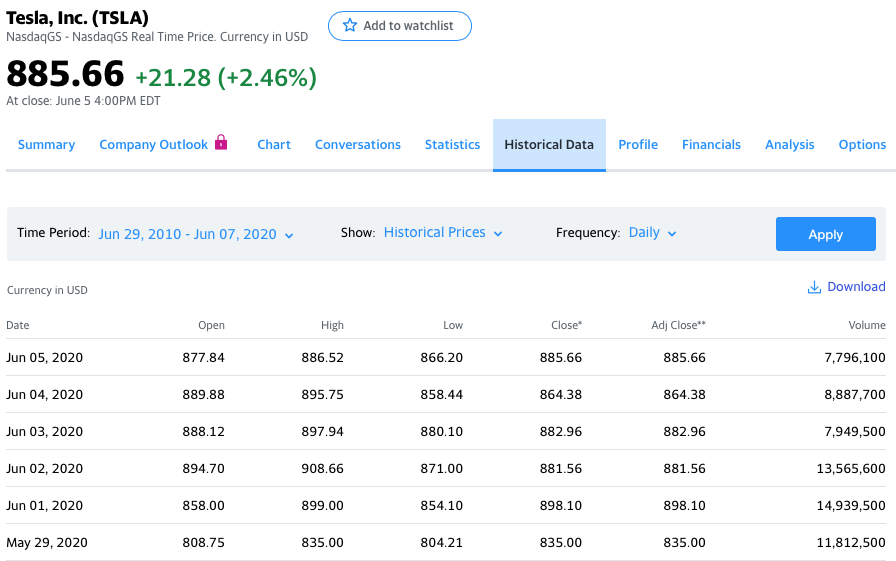Select the Jun 03, 2020 date cell
Image resolution: width=896 pixels, height=561 pixels.
[45, 432]
